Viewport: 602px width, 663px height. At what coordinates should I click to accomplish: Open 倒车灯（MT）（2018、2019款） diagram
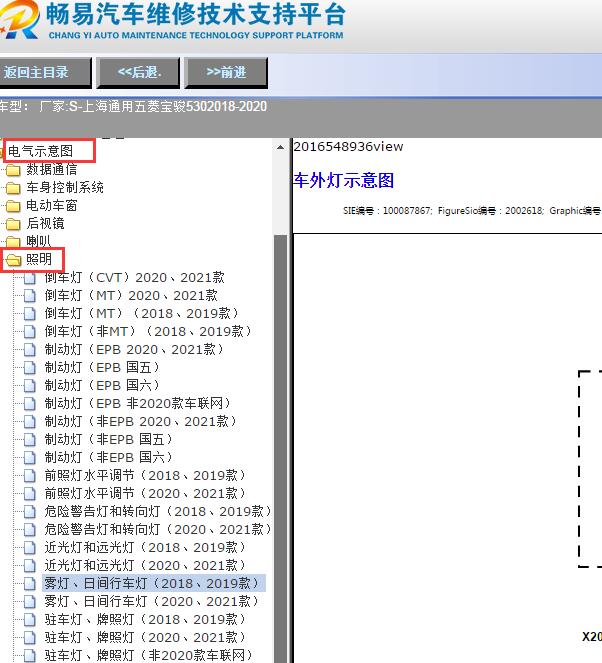(142, 313)
